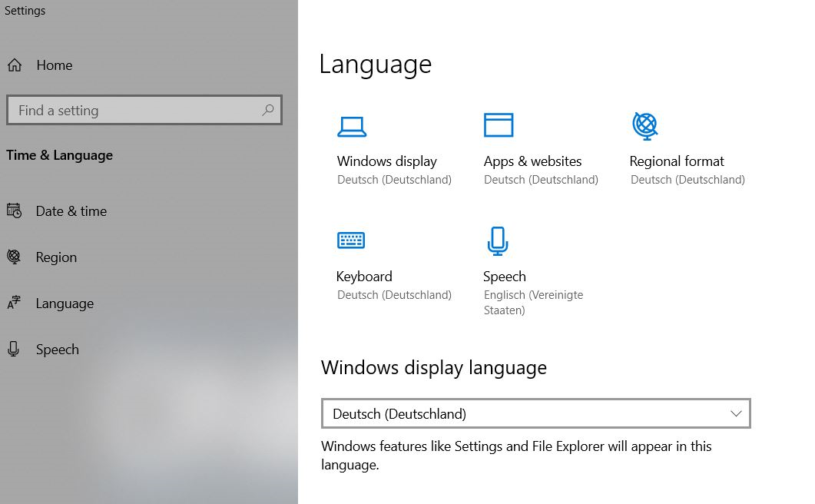815x504 pixels.
Task: Click the Speech tile microphone icon
Action: point(498,240)
